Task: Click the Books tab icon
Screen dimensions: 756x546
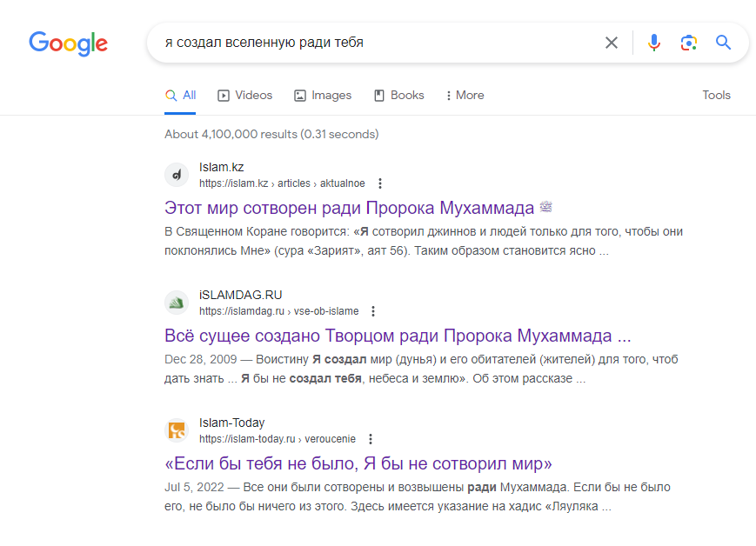Action: (x=378, y=95)
